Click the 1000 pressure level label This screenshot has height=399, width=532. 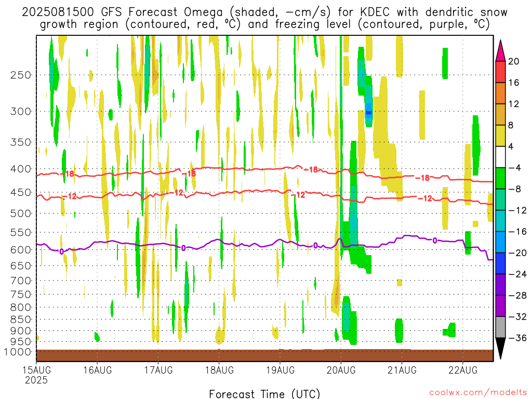(x=18, y=352)
